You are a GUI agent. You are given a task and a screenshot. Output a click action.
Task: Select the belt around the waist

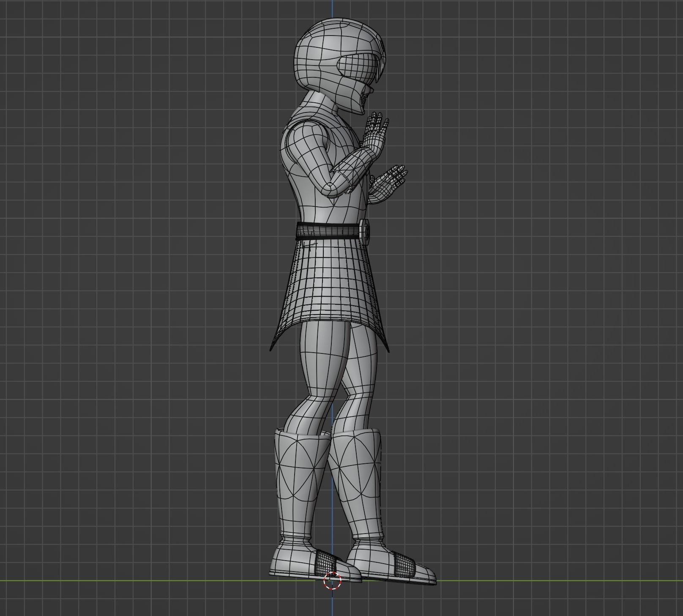[328, 231]
